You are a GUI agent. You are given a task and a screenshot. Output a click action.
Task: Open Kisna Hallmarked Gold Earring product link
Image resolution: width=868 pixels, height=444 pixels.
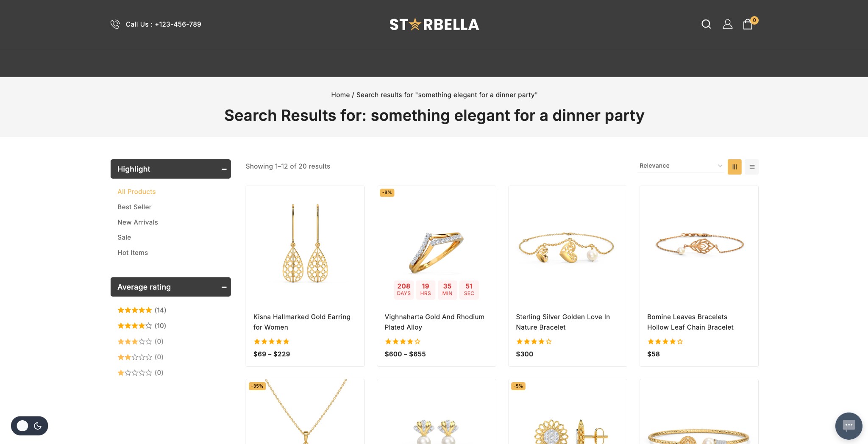tap(302, 322)
